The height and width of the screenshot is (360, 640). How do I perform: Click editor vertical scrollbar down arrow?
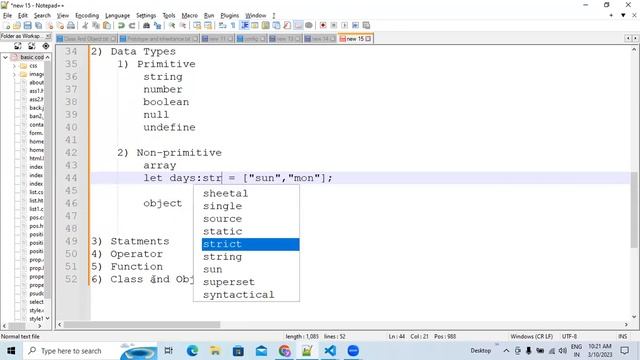634,316
